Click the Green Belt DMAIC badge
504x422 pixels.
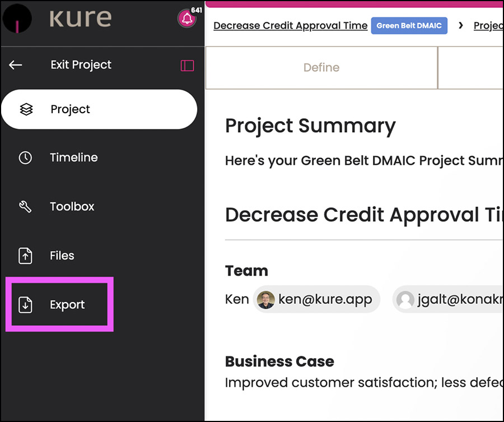click(409, 25)
